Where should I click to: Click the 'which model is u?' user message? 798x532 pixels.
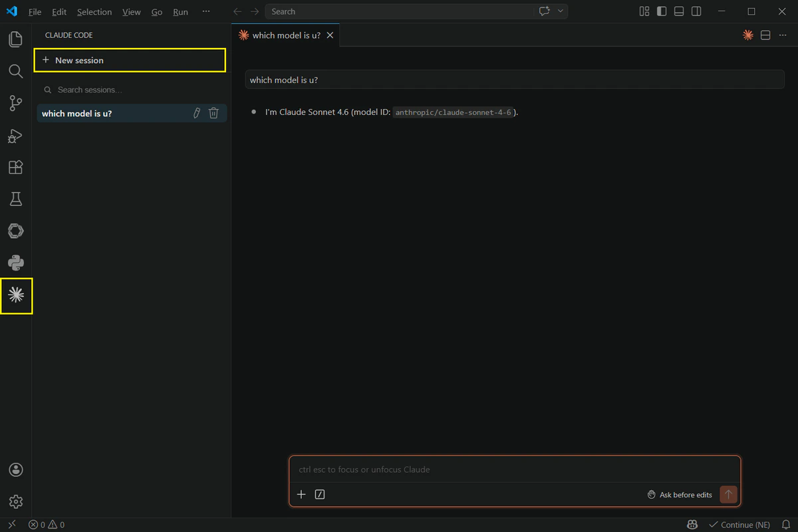pyautogui.click(x=514, y=80)
